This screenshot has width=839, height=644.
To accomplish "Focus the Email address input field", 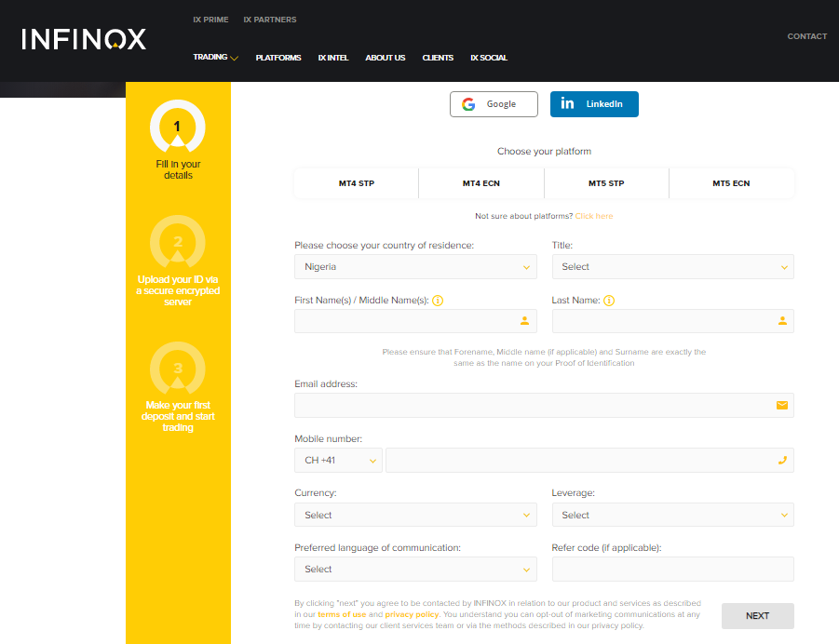I will (544, 406).
